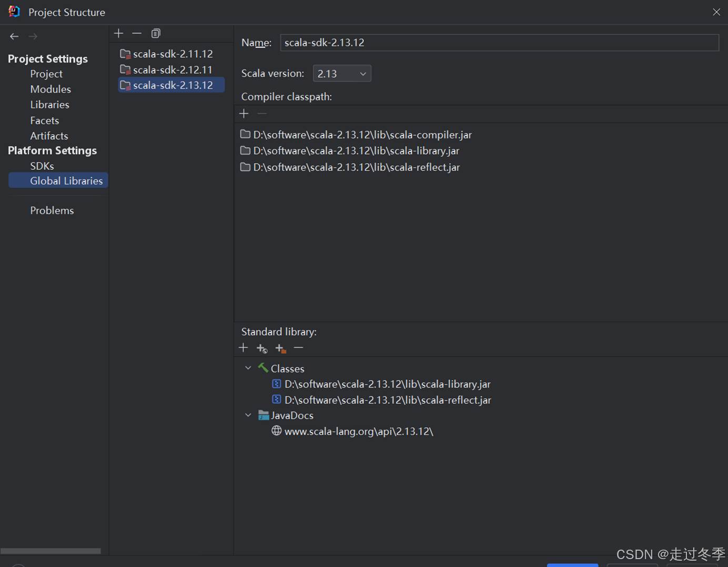Click the jar icon of Classes scala-reflect.jar
The height and width of the screenshot is (567, 728).
pyautogui.click(x=276, y=399)
